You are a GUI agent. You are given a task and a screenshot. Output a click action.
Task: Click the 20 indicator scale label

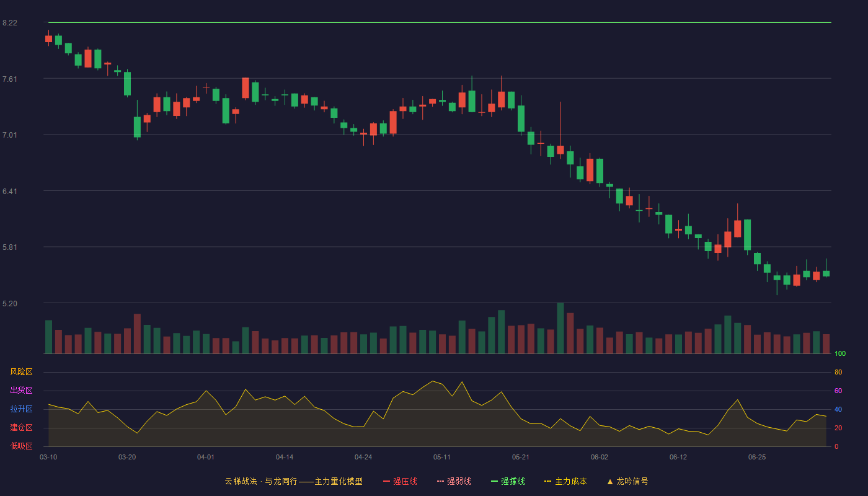838,428
